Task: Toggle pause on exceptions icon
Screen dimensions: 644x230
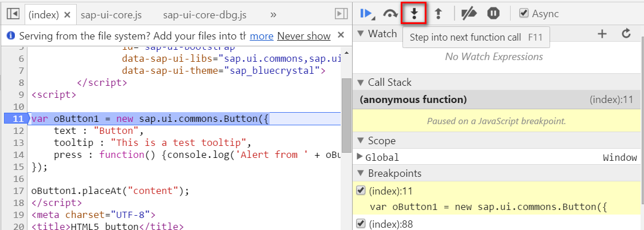Action: [x=493, y=14]
